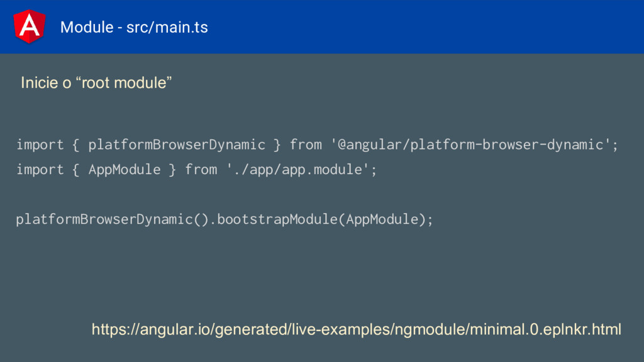The width and height of the screenshot is (644, 362).
Task: Click "src/main.ts" in the header
Action: point(167,28)
